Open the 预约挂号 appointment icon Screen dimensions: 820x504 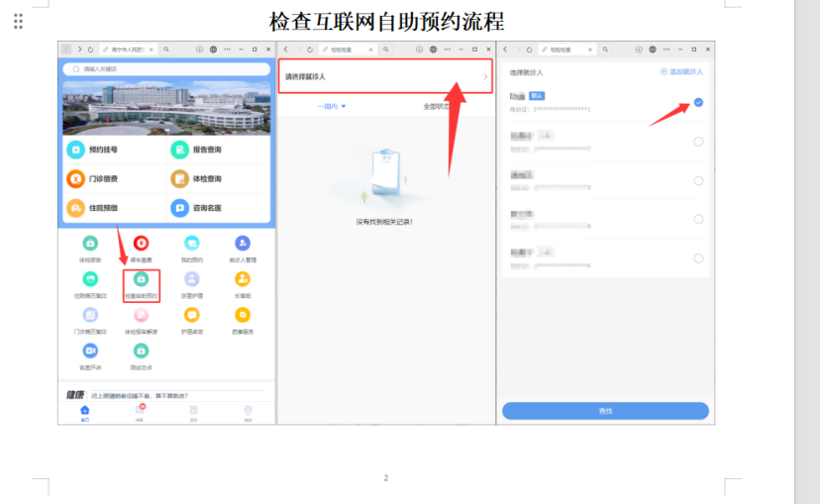(76, 150)
